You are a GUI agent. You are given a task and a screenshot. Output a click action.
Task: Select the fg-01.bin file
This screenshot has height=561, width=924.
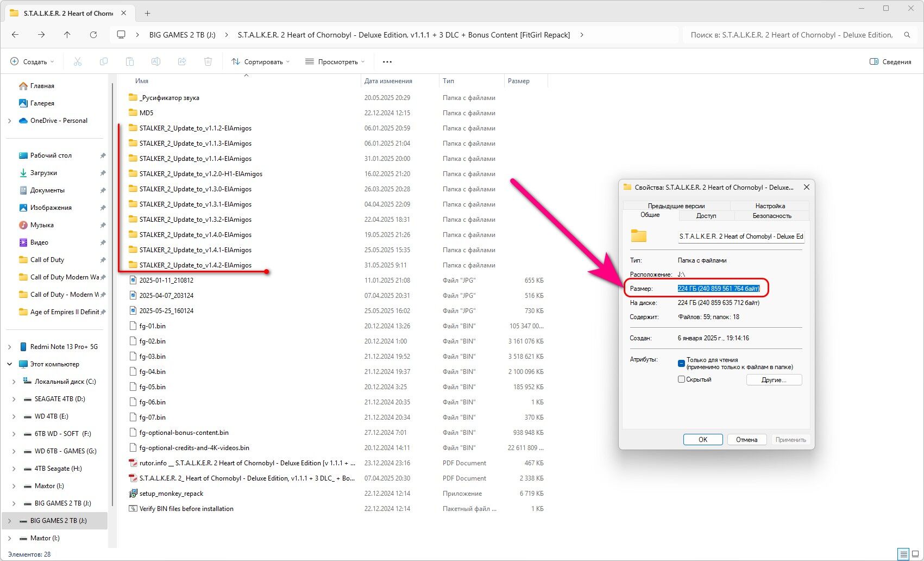tap(152, 326)
